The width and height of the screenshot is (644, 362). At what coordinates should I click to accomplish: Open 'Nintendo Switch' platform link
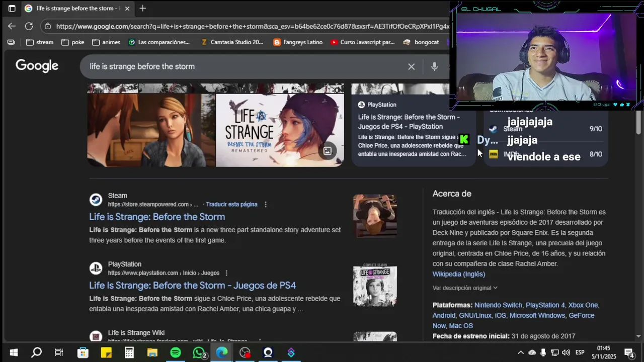[x=498, y=305]
